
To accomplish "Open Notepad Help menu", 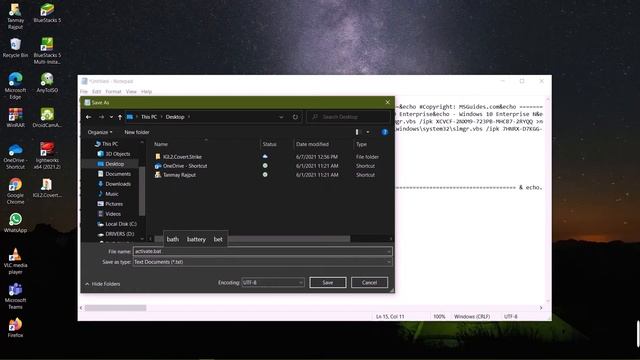I will click(147, 92).
